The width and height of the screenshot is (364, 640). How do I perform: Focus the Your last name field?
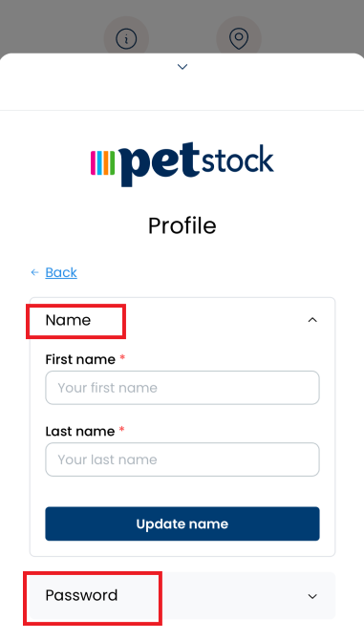(182, 459)
